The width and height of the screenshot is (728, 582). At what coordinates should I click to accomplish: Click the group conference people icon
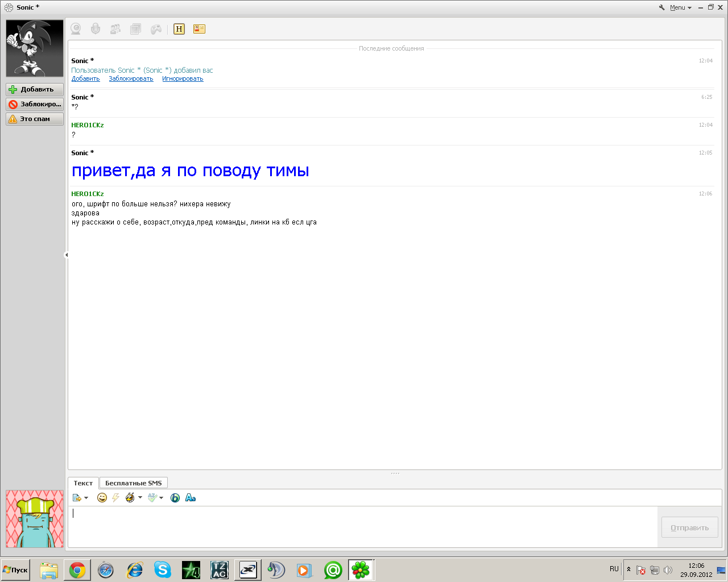pos(115,29)
